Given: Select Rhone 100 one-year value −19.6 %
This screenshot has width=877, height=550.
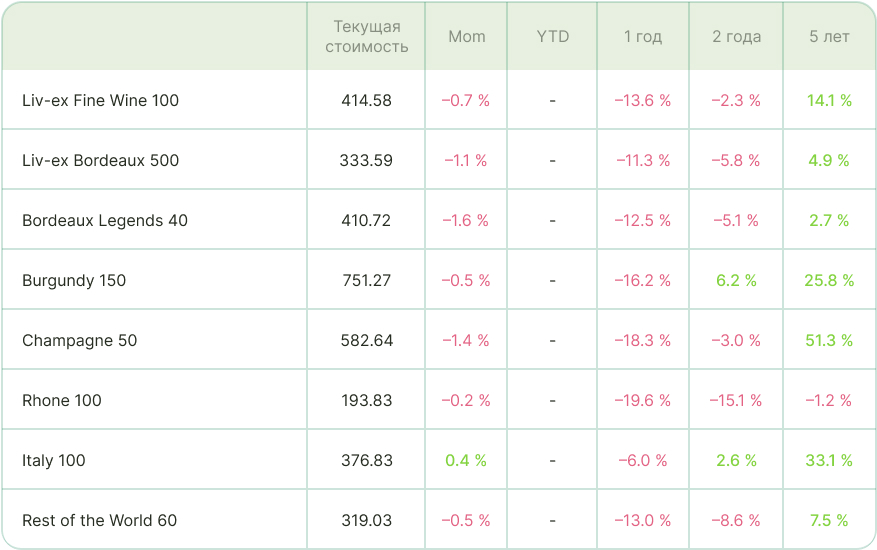Looking at the screenshot, I should pos(642,400).
